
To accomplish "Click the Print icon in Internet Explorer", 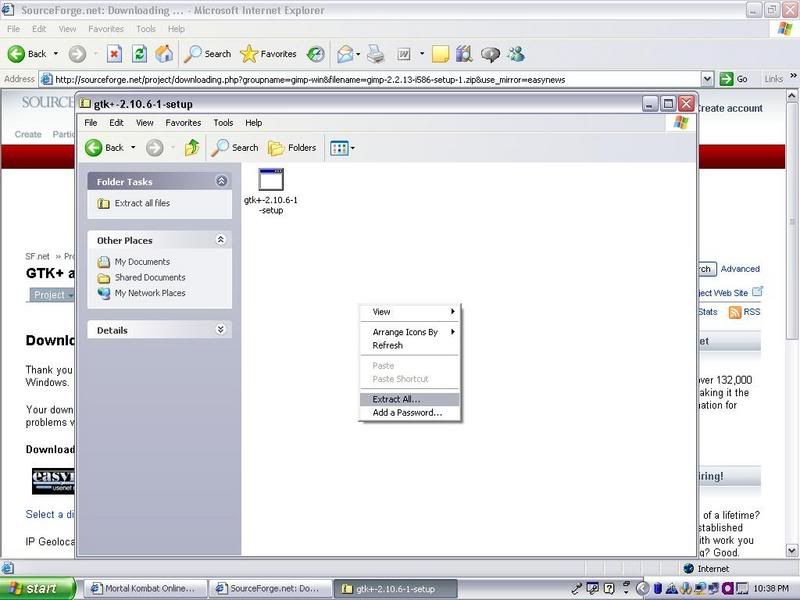I will pyautogui.click(x=376, y=54).
